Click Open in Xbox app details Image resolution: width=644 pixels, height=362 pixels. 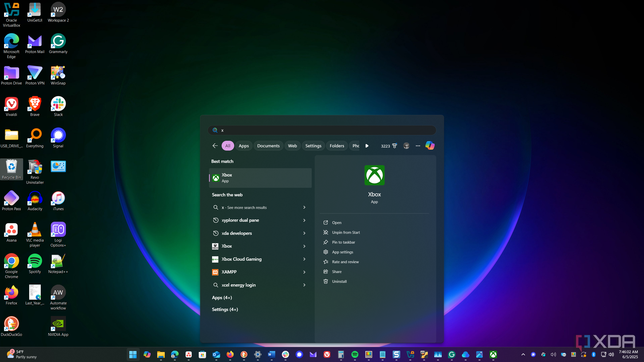coord(337,223)
